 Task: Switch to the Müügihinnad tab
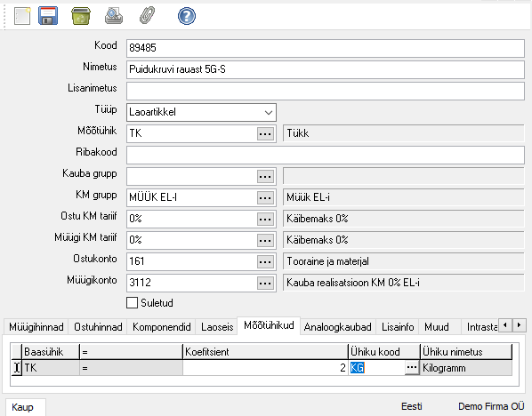[36, 327]
